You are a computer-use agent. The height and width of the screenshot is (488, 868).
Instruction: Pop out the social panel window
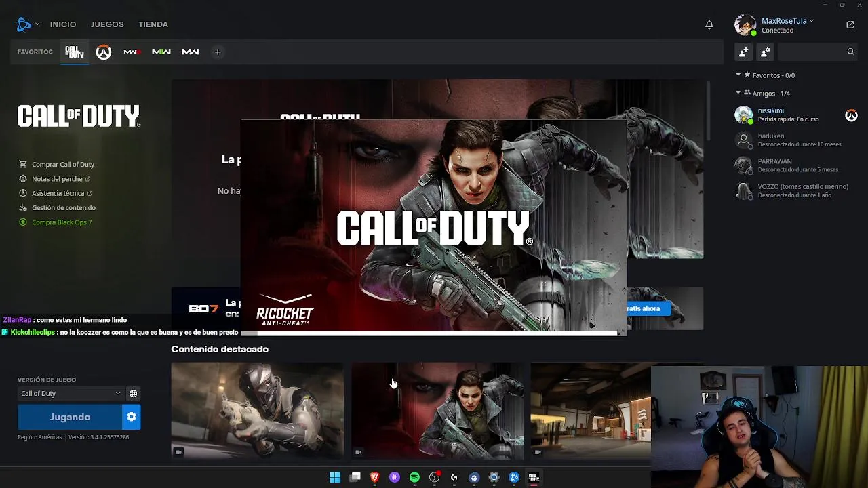850,25
